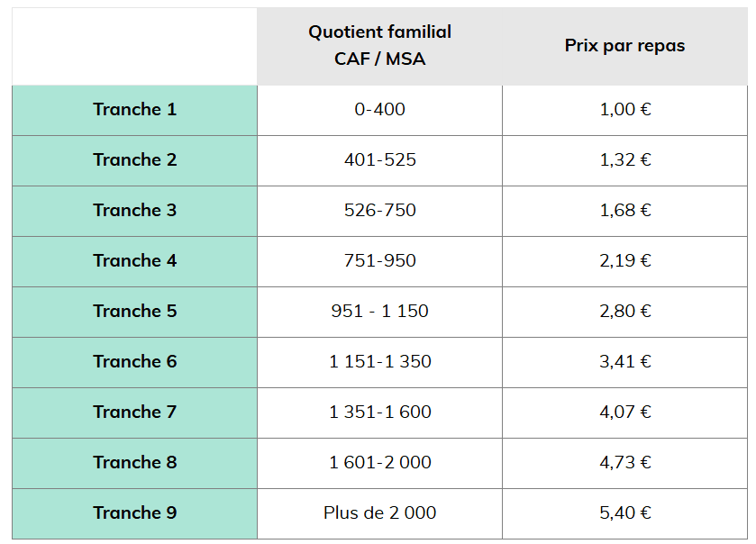
Task: Click the 0-400 quotient cell
Action: pos(379,110)
